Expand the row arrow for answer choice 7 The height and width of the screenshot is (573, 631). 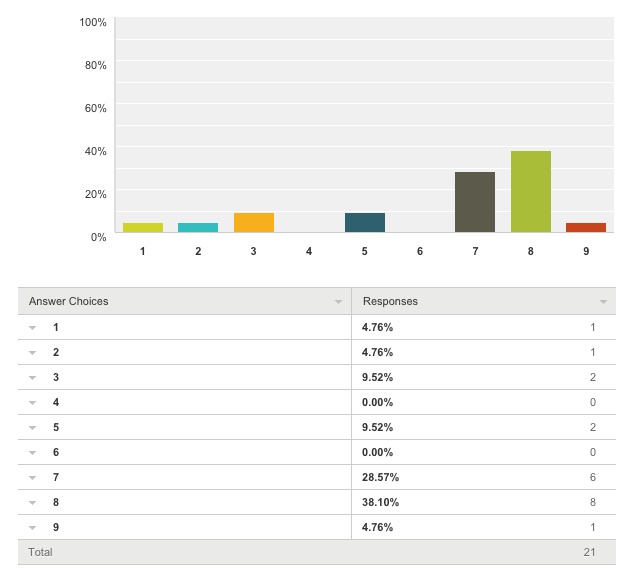tap(33, 478)
